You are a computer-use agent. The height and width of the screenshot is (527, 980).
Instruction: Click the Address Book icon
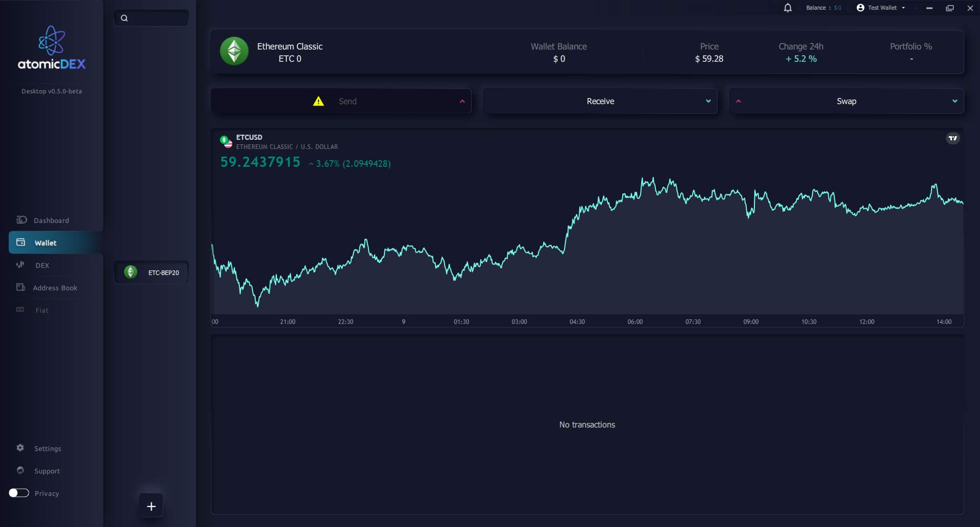20,287
